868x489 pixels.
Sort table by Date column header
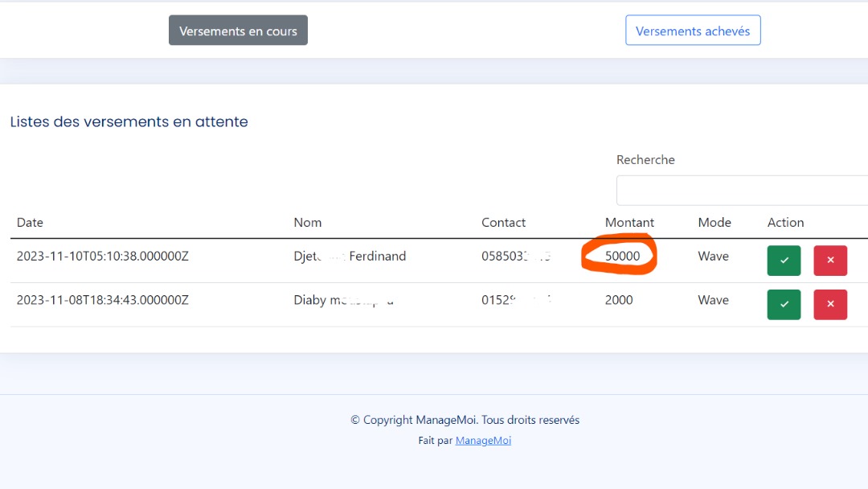(x=31, y=223)
